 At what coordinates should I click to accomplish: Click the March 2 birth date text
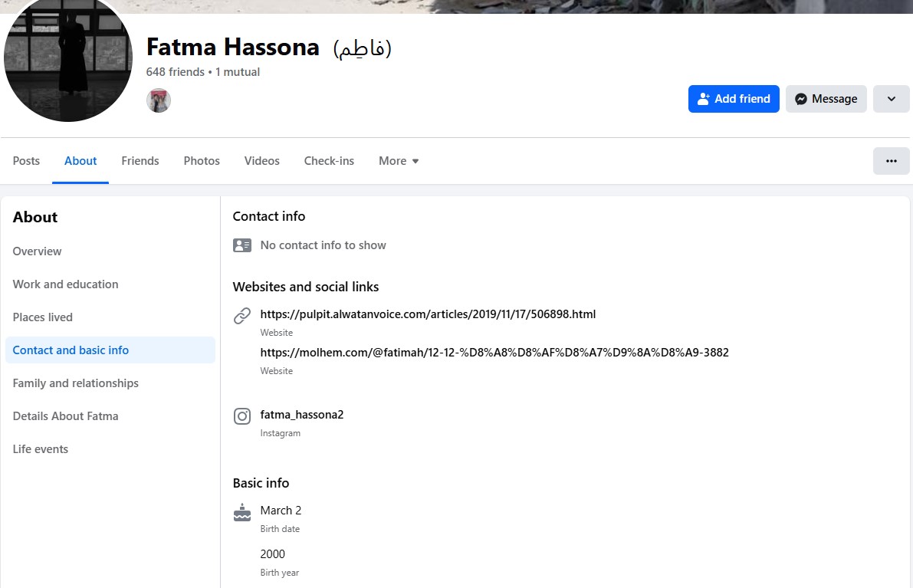[281, 511]
